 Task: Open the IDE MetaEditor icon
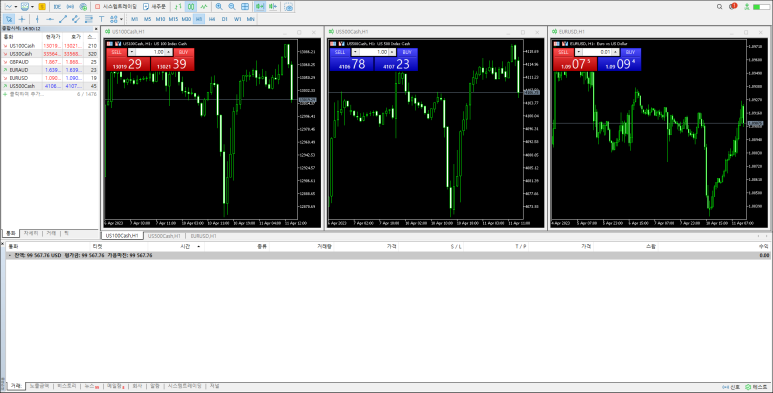click(57, 7)
